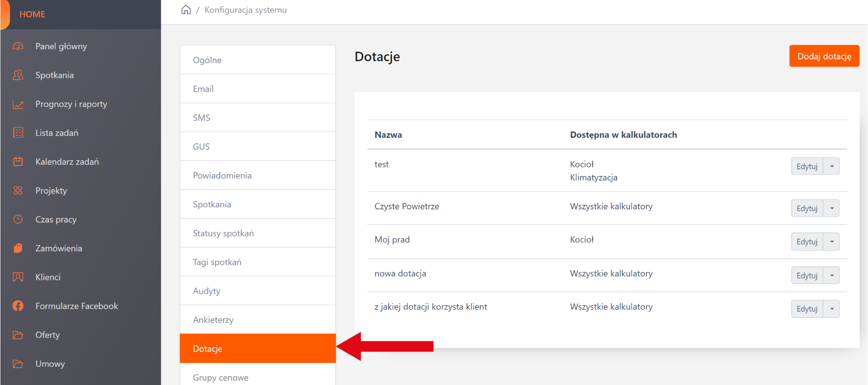This screenshot has width=868, height=385.
Task: Go to Klienci in the sidebar
Action: click(x=48, y=277)
